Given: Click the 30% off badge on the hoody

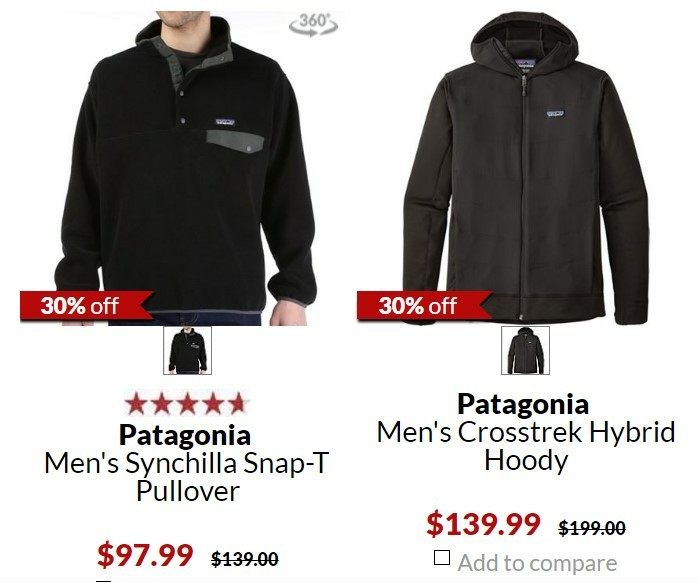Looking at the screenshot, I should [424, 306].
